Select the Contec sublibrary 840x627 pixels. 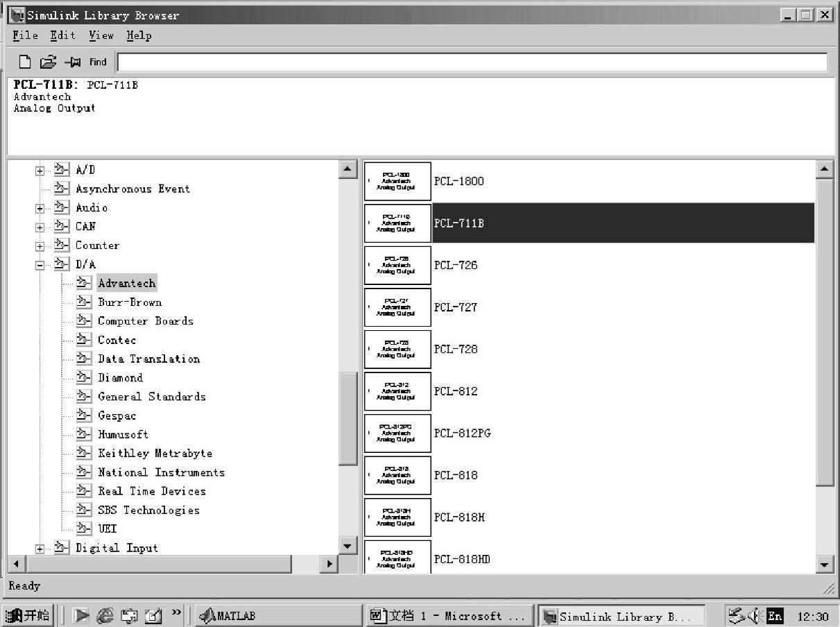pyautogui.click(x=117, y=340)
